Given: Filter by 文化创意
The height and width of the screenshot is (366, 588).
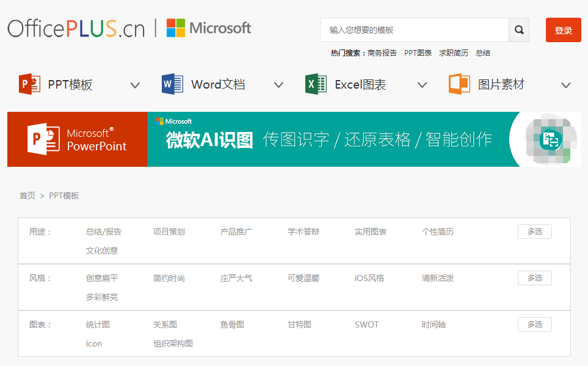Looking at the screenshot, I should pyautogui.click(x=102, y=251).
